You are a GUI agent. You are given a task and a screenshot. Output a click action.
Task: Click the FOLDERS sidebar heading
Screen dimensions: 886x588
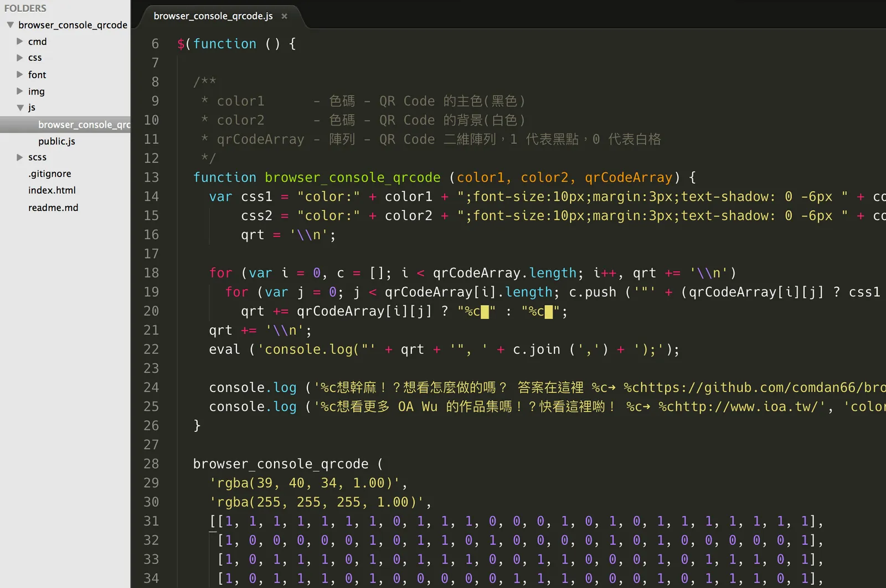pos(25,8)
